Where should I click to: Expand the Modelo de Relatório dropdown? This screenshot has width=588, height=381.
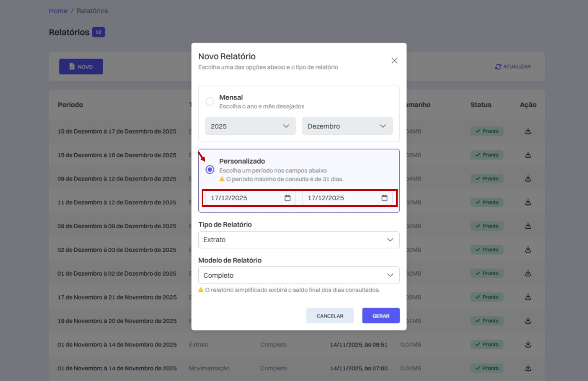click(x=299, y=275)
